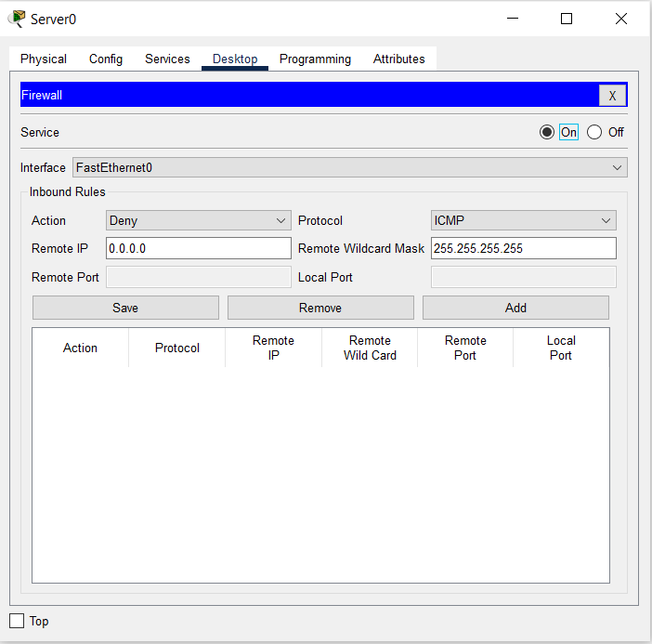Enable the Top checkbox
Screen dimensions: 652x644
[17, 621]
